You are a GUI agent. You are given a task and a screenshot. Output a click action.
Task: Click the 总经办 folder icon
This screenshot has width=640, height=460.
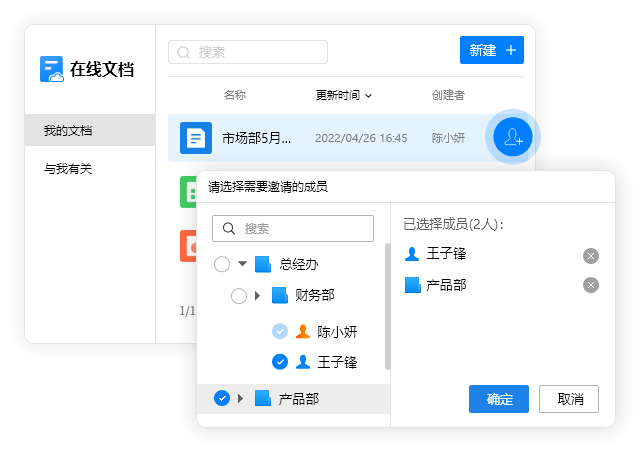[x=263, y=264]
